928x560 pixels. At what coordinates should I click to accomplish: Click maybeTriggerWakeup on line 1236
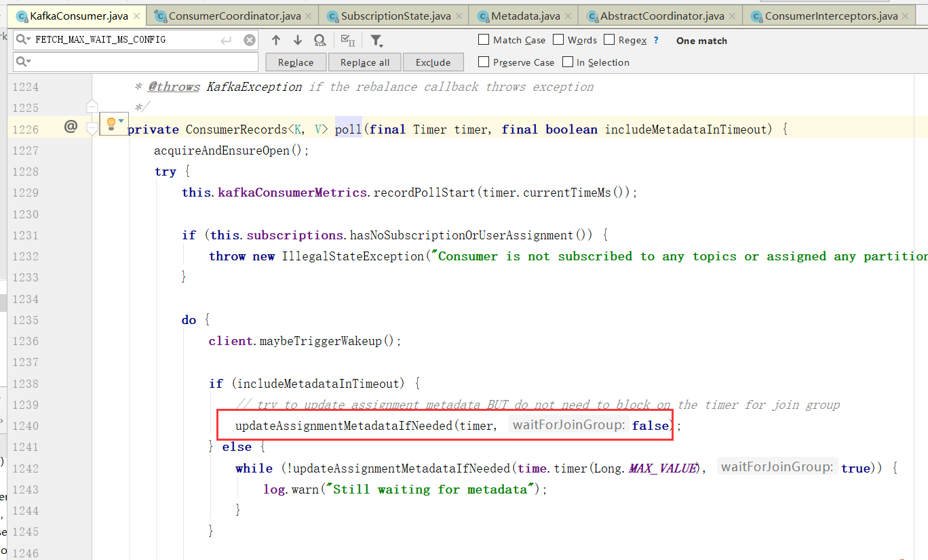coord(321,341)
